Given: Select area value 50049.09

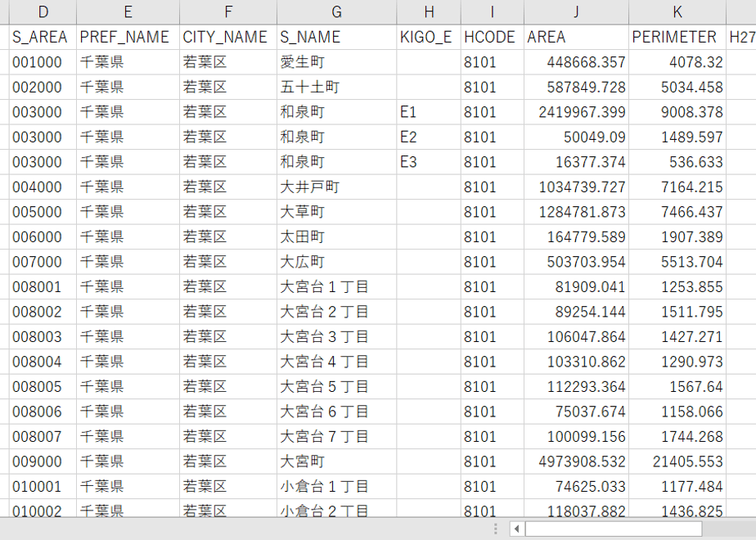Looking at the screenshot, I should (x=576, y=137).
